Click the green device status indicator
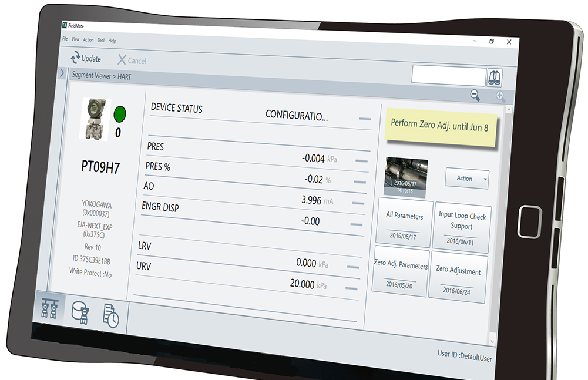 pyautogui.click(x=120, y=113)
